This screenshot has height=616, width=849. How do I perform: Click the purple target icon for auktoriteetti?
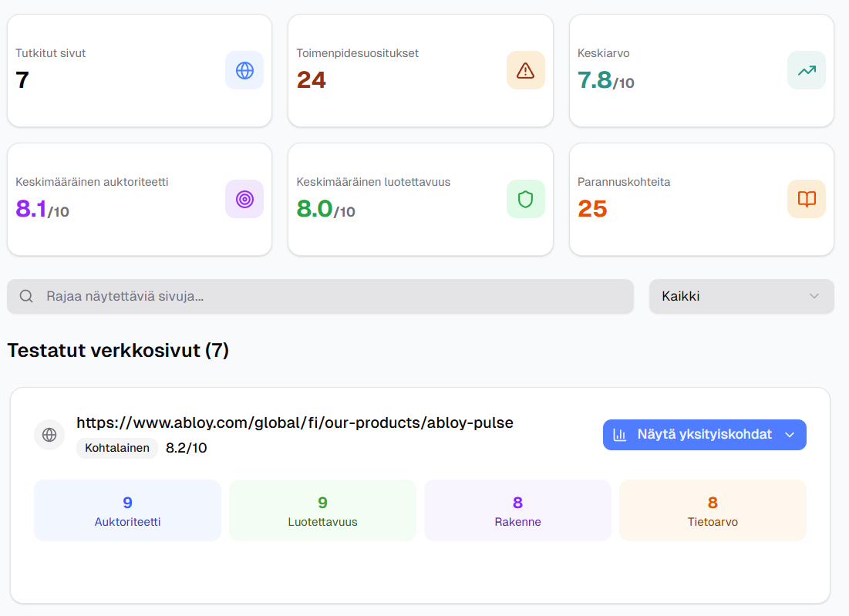tap(244, 199)
